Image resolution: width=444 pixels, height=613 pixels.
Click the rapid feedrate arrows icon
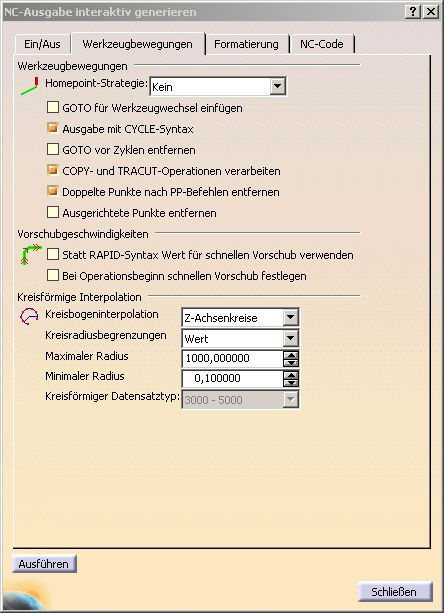pos(31,255)
